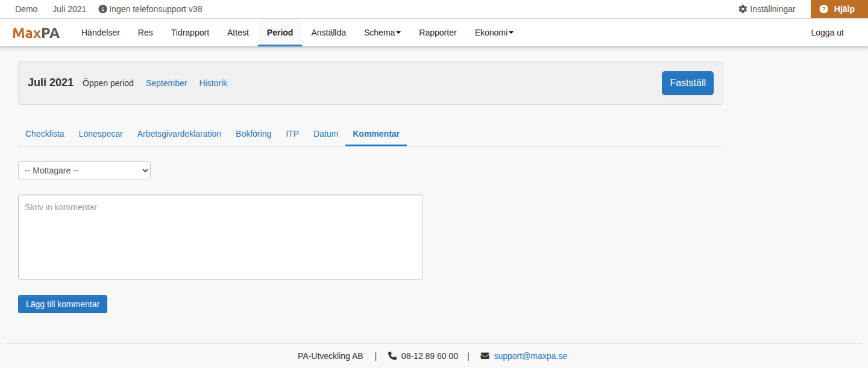Open the Lönespecar tab
Viewport: 868px width, 368px height.
point(101,134)
